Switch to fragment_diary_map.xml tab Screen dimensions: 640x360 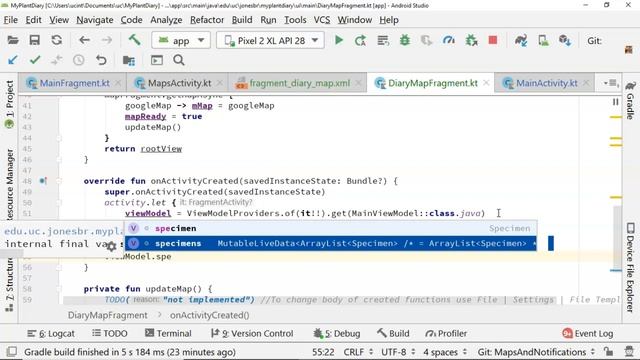[x=299, y=83]
